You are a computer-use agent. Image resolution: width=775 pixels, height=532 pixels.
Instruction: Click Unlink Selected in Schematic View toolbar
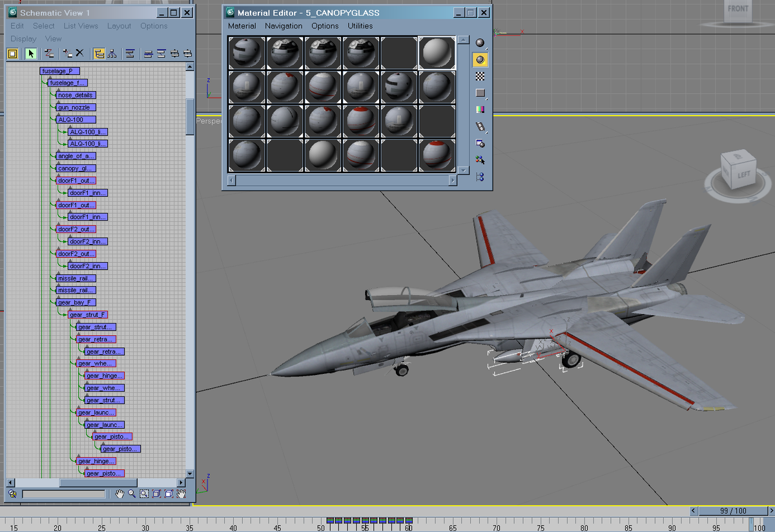tap(67, 54)
